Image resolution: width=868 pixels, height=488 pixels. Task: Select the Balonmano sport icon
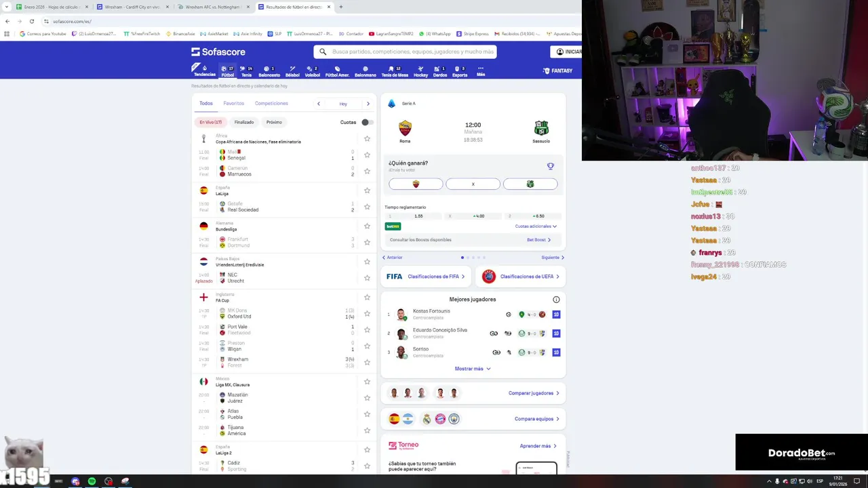pos(366,70)
